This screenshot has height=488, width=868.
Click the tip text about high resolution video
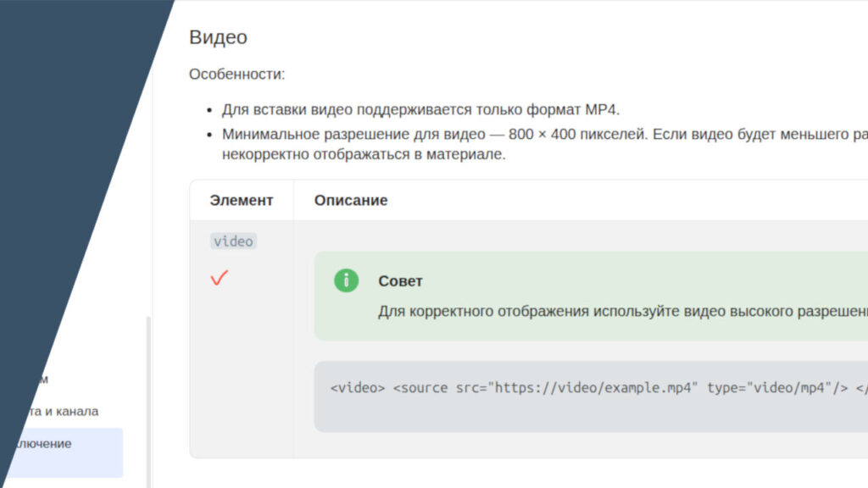coord(619,311)
